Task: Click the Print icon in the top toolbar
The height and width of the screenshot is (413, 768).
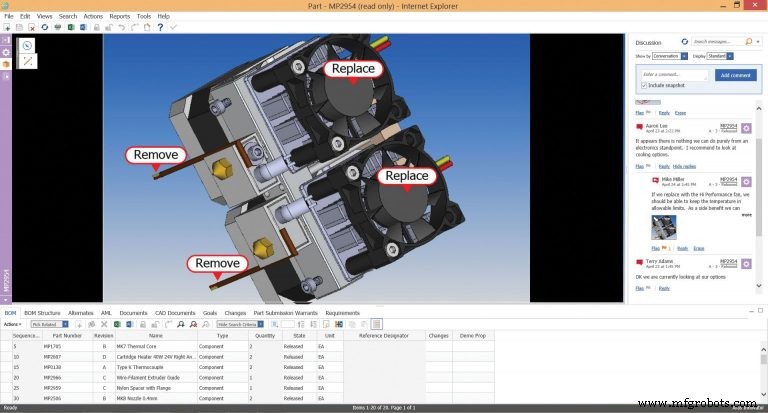Action: pyautogui.click(x=58, y=27)
